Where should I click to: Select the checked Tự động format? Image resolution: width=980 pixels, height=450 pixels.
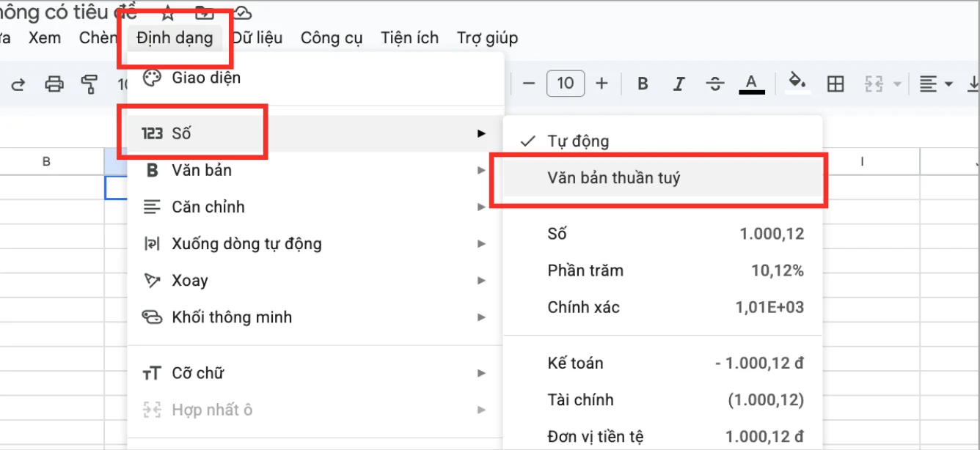click(663, 141)
